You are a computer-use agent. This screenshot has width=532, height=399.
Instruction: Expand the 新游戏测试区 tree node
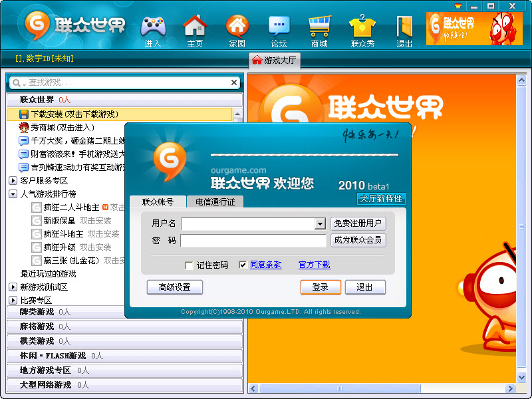[13, 287]
